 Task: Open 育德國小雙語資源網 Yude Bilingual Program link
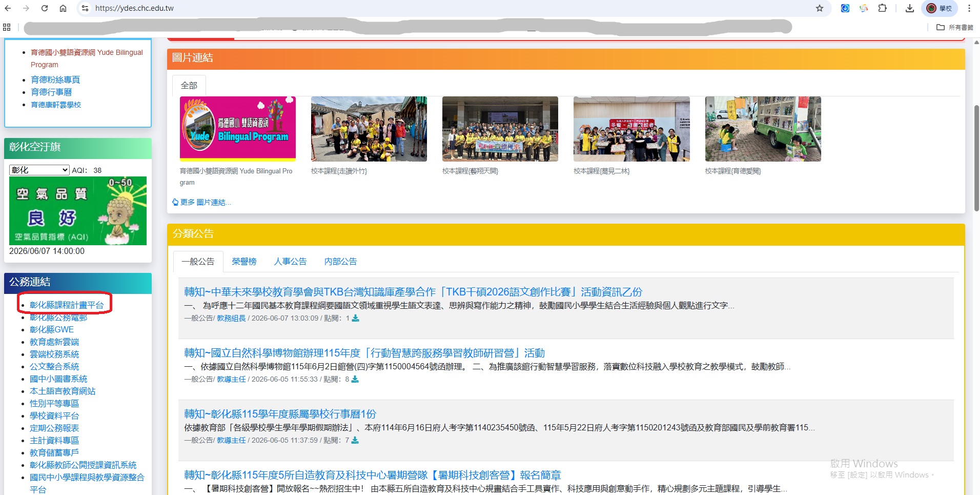tap(87, 58)
